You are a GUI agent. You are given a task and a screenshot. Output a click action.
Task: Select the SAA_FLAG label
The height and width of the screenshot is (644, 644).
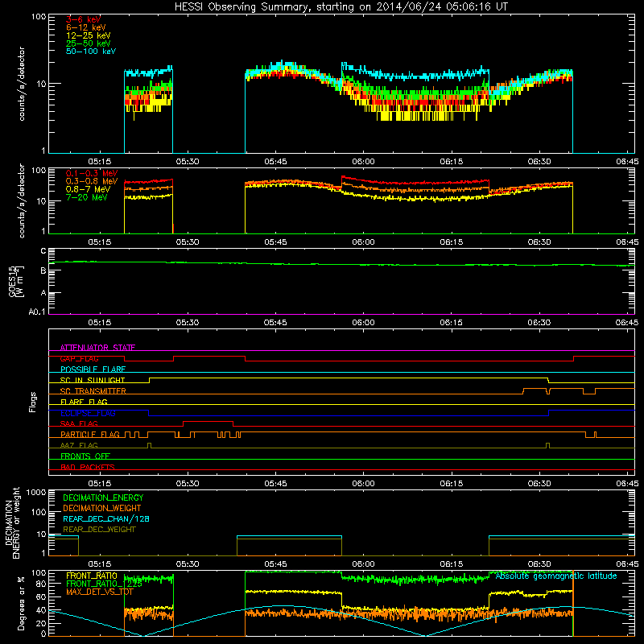[x=79, y=423]
